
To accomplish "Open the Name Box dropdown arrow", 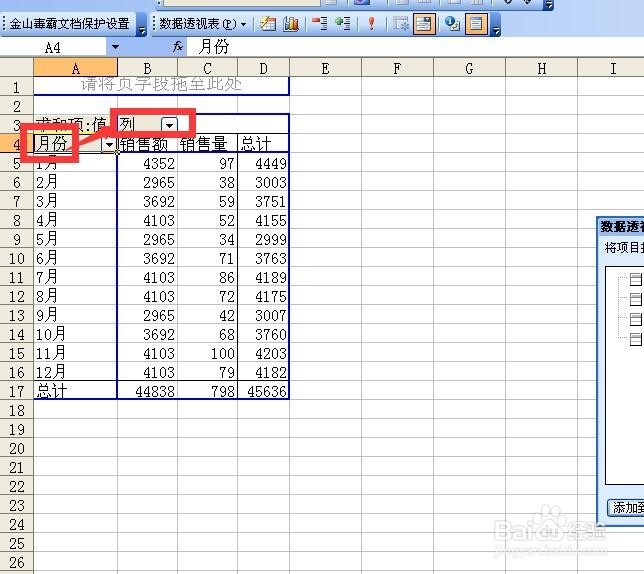I will tap(115, 47).
